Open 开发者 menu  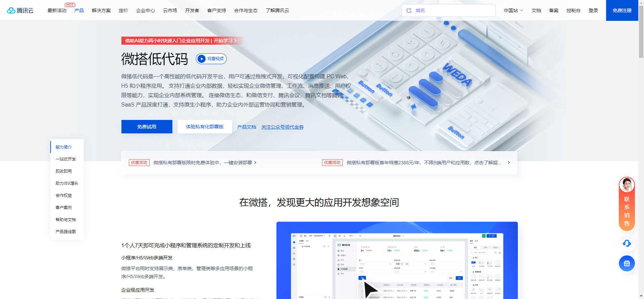pyautogui.click(x=192, y=10)
